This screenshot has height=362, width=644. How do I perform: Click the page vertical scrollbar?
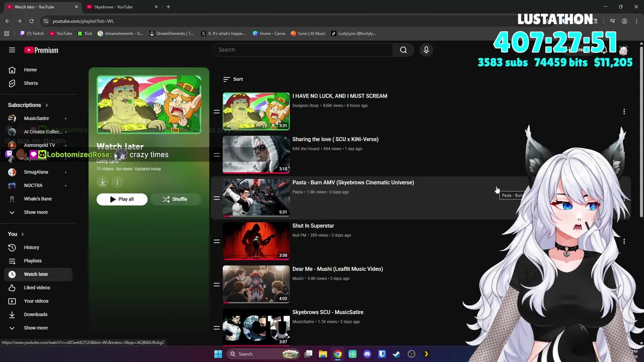tap(641, 132)
